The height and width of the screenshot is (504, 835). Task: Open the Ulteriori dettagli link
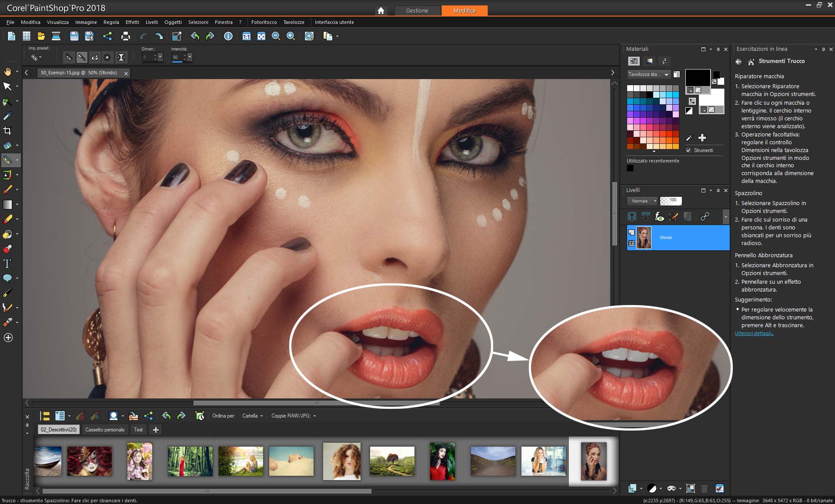[754, 333]
